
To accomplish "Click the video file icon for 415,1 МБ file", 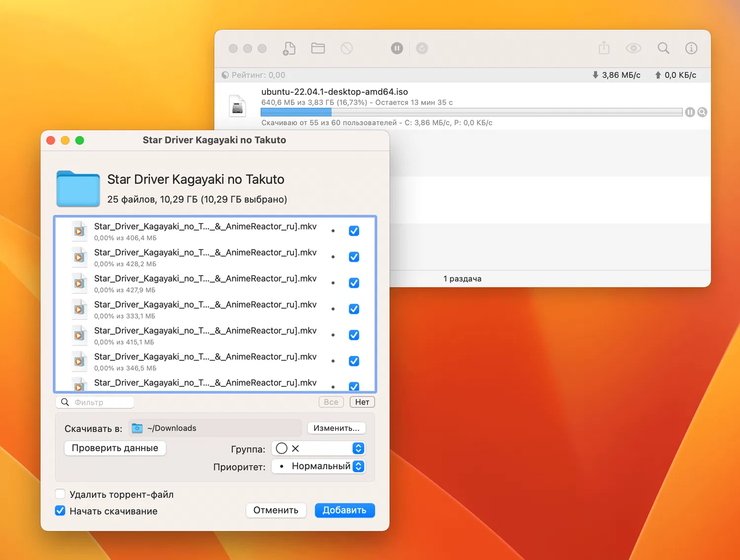I will tap(79, 336).
